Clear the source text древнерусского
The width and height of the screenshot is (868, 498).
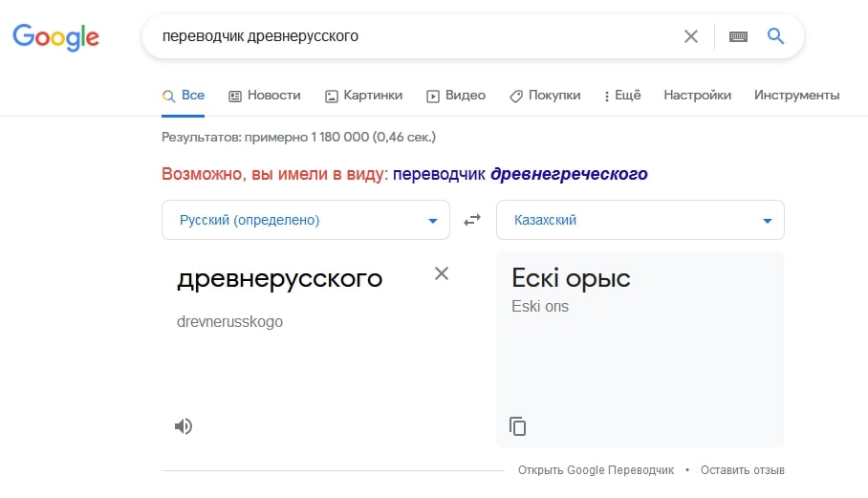[x=442, y=273]
